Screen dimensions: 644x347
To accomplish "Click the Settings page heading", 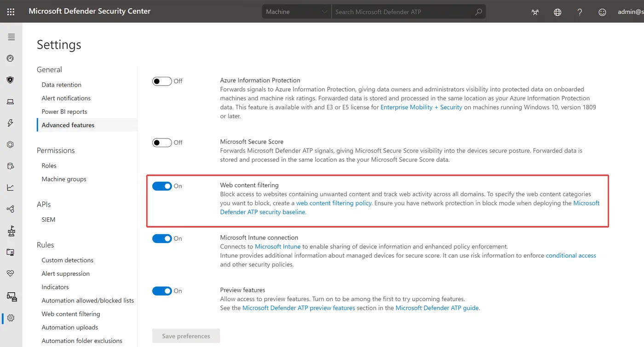I will (59, 45).
